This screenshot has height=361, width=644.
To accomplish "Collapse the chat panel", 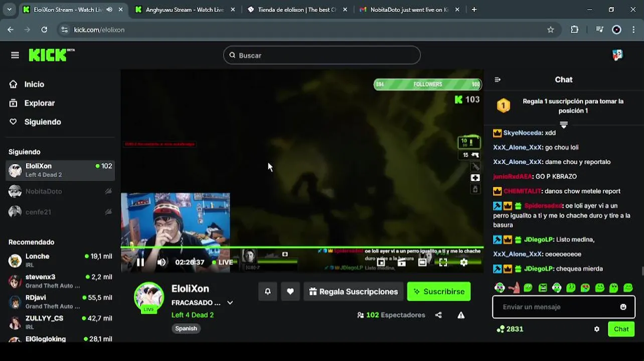I will (498, 80).
